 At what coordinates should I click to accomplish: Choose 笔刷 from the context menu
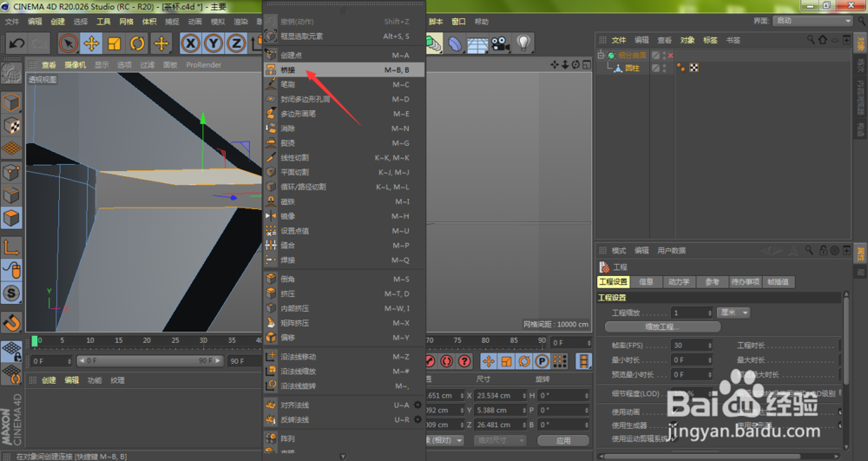coord(345,85)
